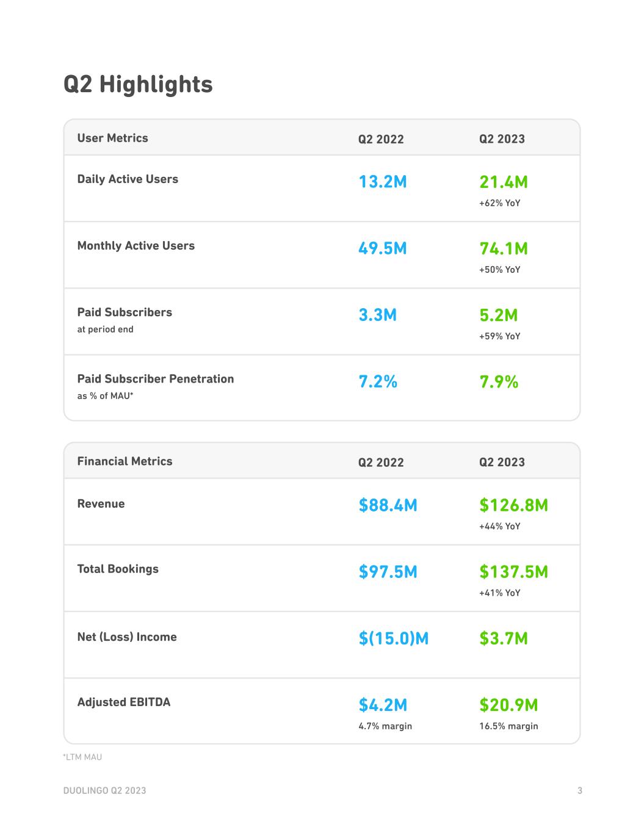Screen dimensions: 644x833
Task: Click the $(15.0)M net loss value
Action: 393,638
